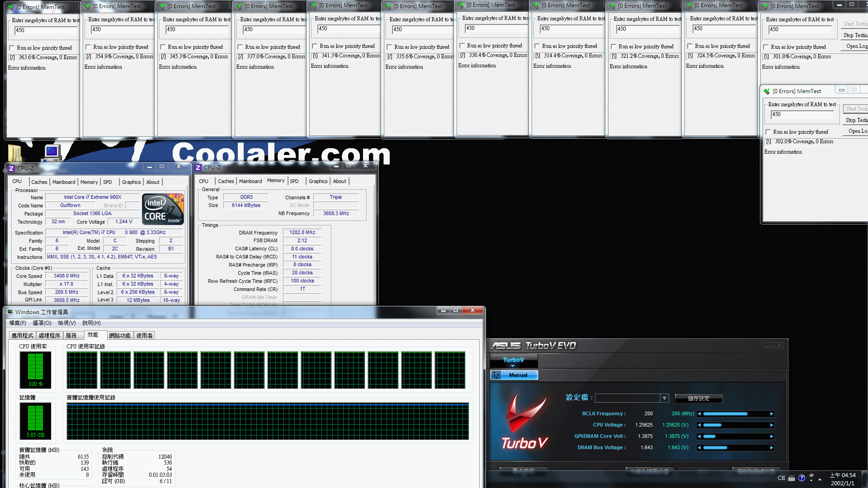Switch to the 處理程序 tab in Task Manager

(49, 336)
